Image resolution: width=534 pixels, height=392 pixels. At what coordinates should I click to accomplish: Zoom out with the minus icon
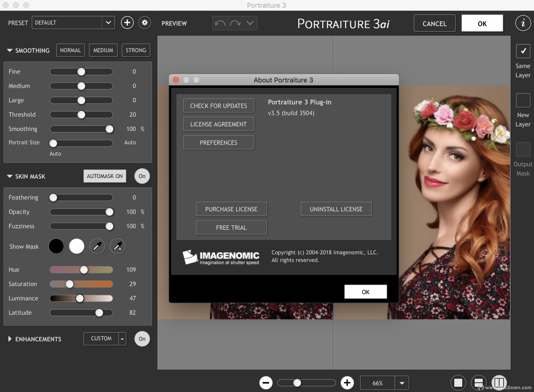click(266, 383)
